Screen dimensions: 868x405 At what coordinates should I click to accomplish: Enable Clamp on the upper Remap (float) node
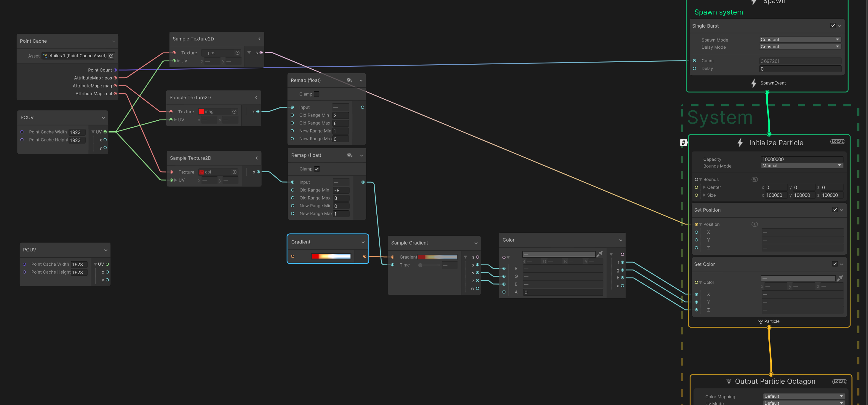click(x=316, y=94)
